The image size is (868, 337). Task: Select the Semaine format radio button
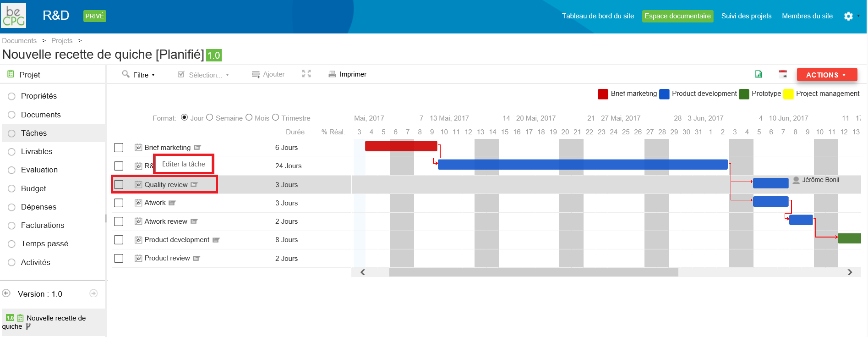tap(210, 117)
